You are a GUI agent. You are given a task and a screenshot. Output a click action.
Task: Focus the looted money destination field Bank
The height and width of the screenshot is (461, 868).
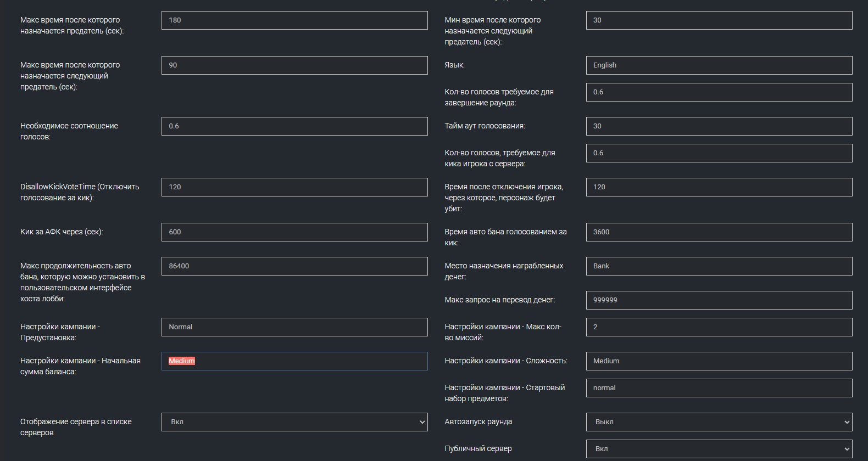click(x=719, y=266)
